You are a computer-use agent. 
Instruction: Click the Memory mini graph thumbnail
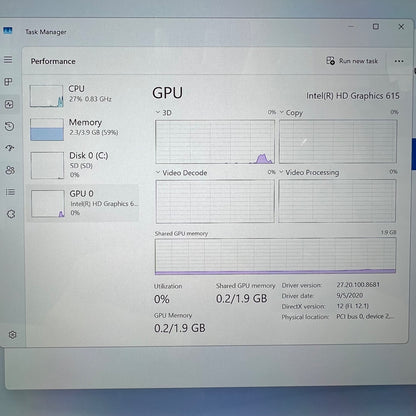point(47,129)
